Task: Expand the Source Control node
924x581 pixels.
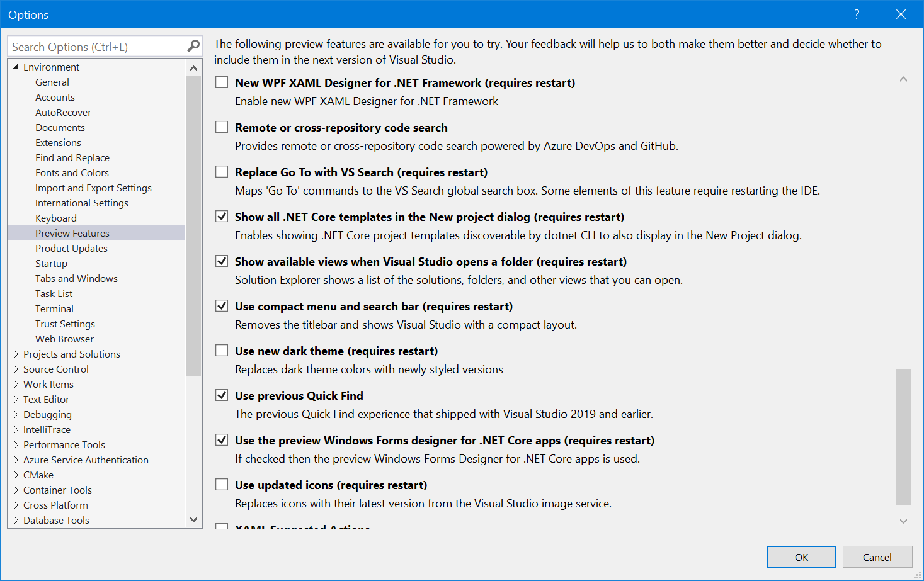Action: click(16, 369)
